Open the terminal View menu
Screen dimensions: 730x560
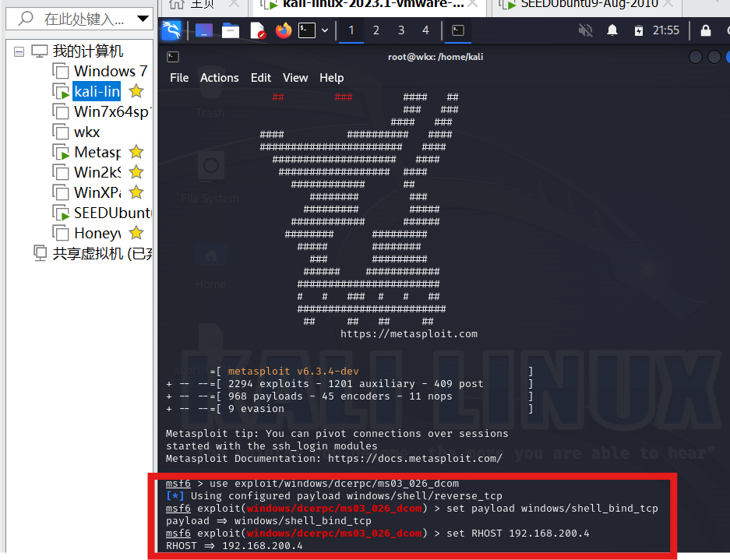point(295,78)
